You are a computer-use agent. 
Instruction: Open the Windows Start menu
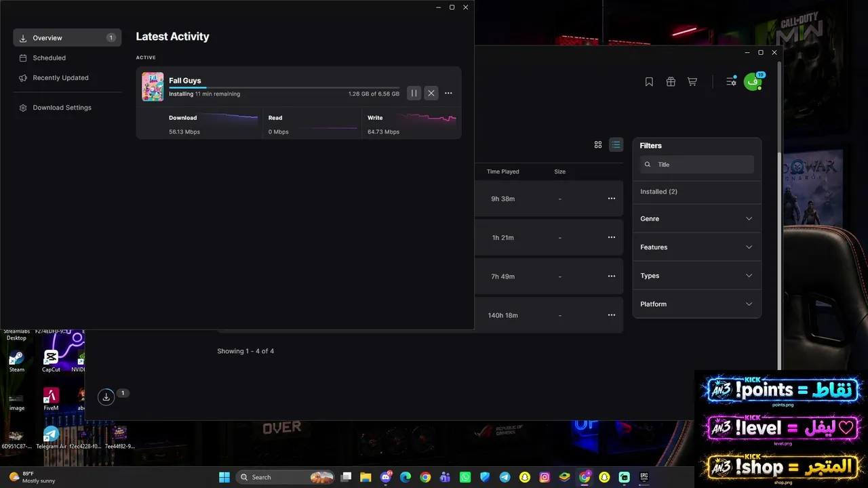tap(224, 477)
